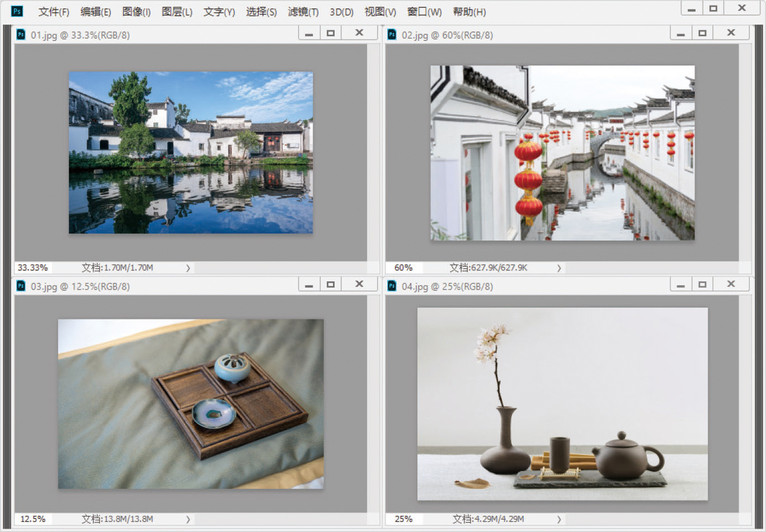
Task: Click the Ps document icon of 03.jpg window
Action: point(21,286)
